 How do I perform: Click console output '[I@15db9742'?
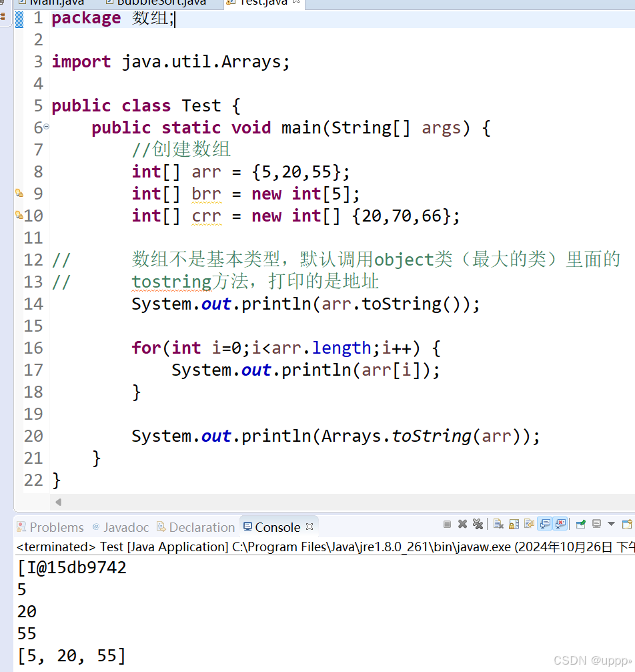(x=71, y=568)
